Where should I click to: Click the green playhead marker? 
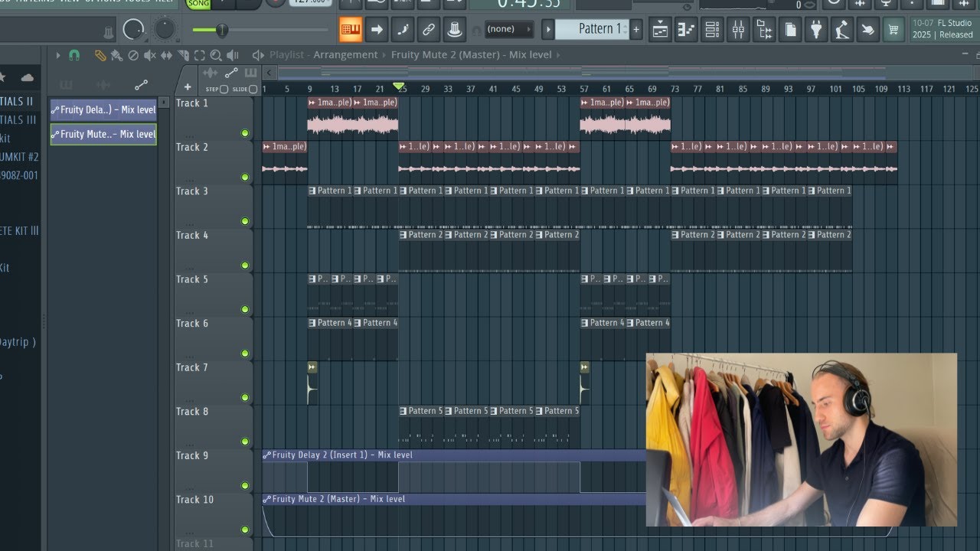coord(398,86)
